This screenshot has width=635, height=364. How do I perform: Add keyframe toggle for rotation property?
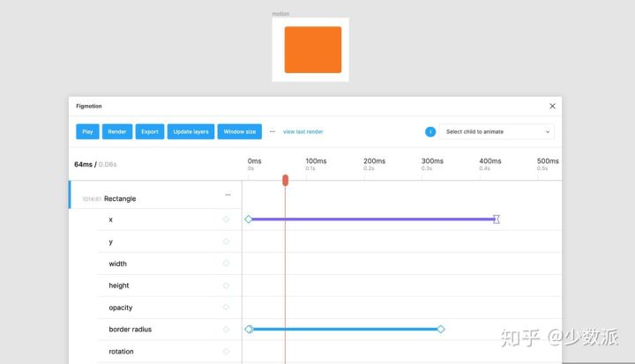point(226,351)
